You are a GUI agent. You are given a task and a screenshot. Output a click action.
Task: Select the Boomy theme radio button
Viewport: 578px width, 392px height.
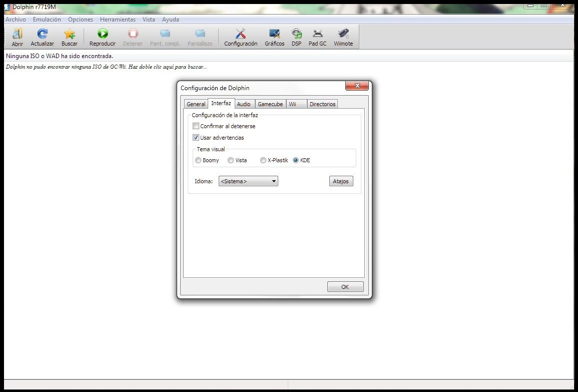tap(198, 160)
